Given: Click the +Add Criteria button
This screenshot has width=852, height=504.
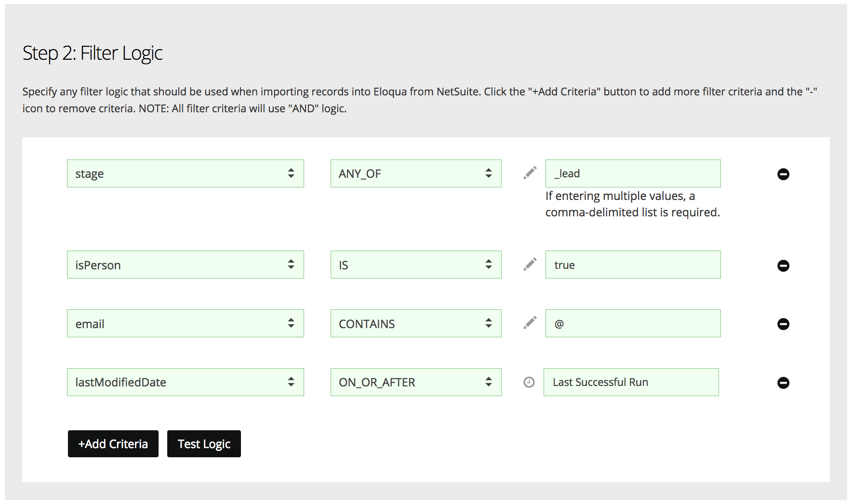Looking at the screenshot, I should tap(113, 444).
